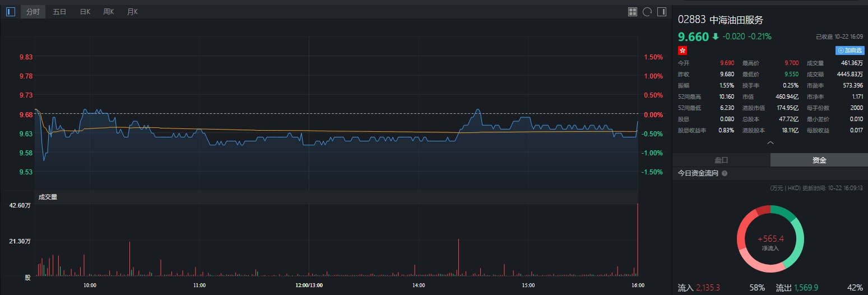
Task: Click the 成交额 value 4445.83万
Action: click(x=850, y=75)
